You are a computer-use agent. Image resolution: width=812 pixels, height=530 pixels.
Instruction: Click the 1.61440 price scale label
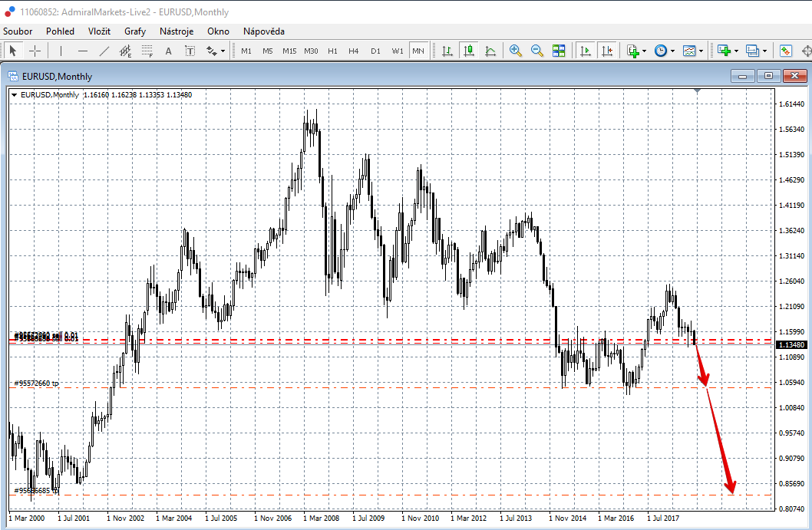792,104
